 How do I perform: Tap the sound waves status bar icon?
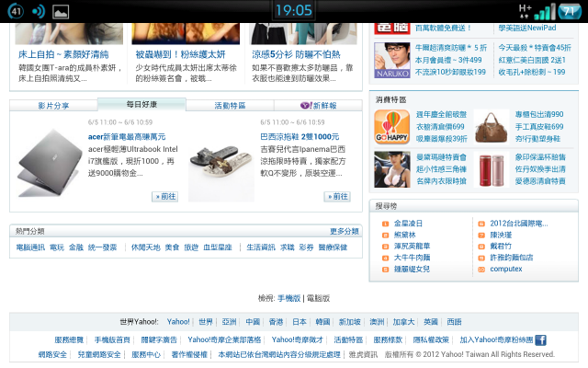coord(39,11)
